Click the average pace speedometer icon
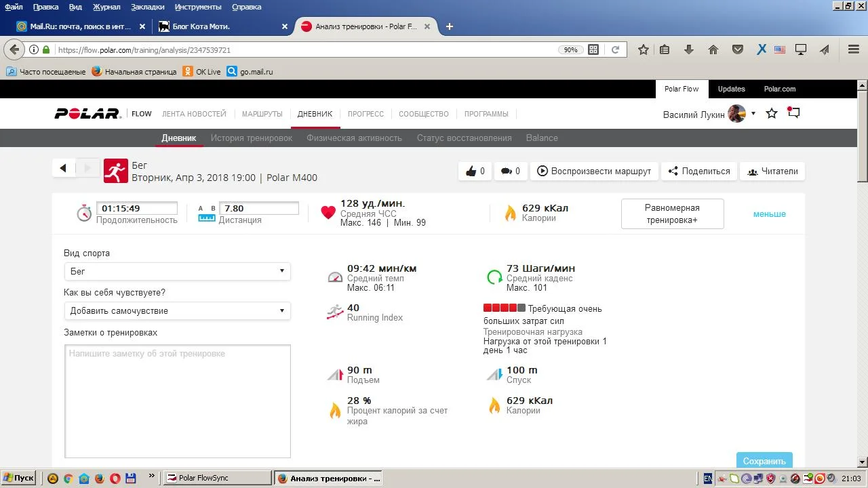 pos(335,277)
